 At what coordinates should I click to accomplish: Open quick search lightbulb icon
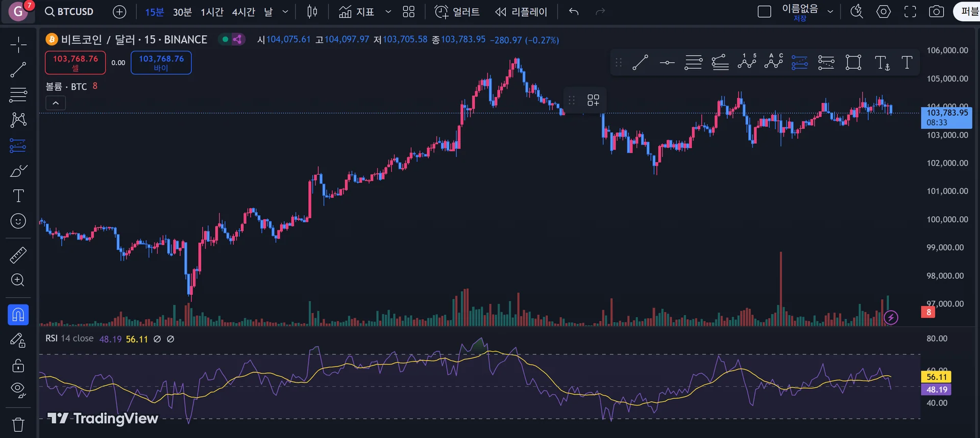pos(856,12)
